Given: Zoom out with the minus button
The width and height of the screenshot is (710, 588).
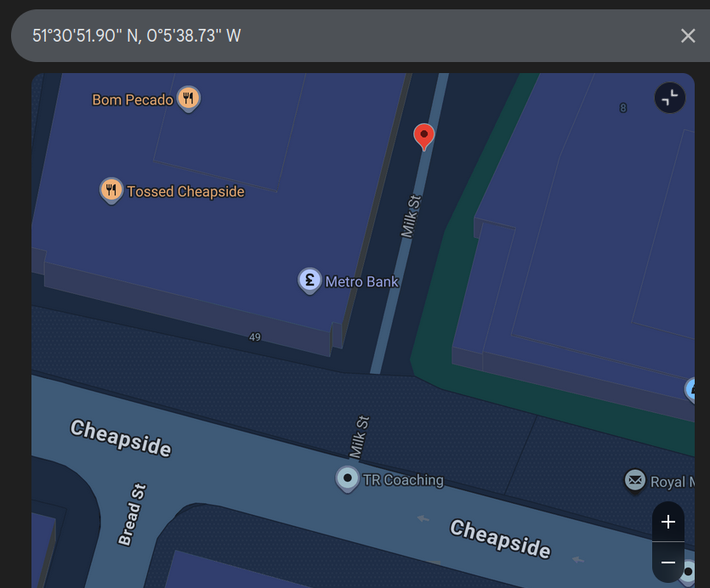Looking at the screenshot, I should pyautogui.click(x=668, y=563).
